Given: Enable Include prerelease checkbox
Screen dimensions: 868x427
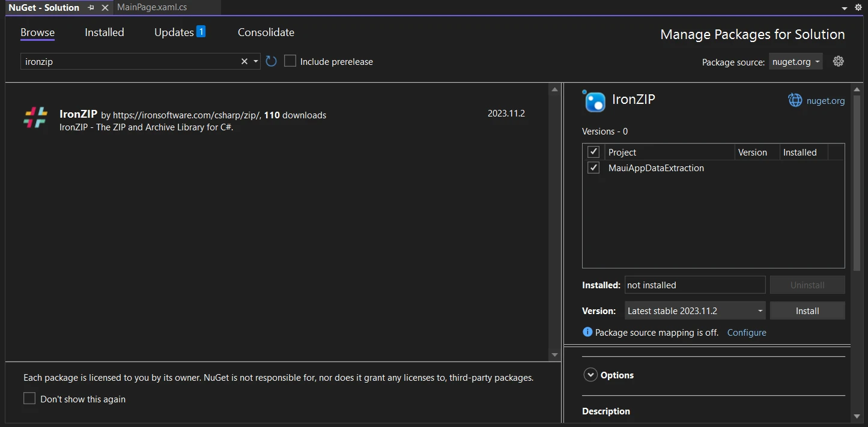Looking at the screenshot, I should click(x=290, y=61).
